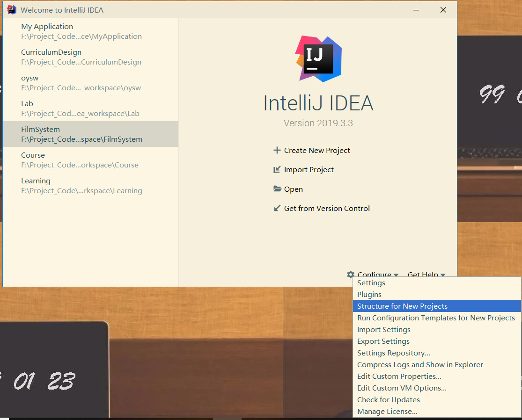522x420 pixels.
Task: Click the Import Project arrow icon
Action: click(277, 169)
